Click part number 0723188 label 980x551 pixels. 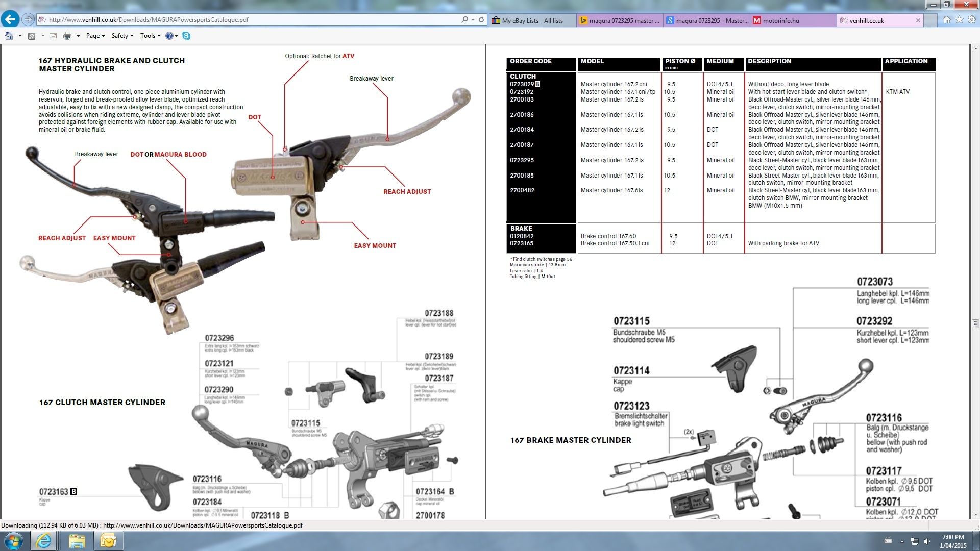439,313
